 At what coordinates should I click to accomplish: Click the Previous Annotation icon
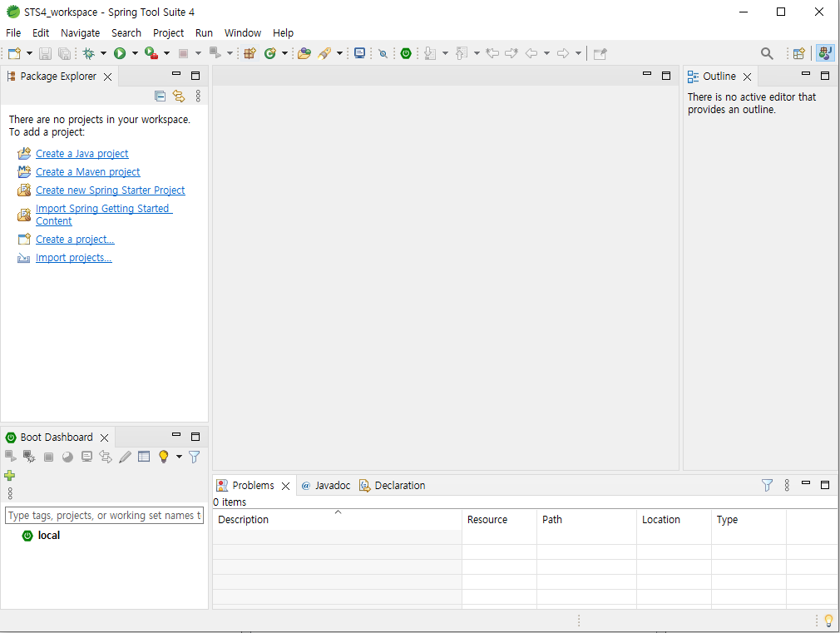coord(462,53)
